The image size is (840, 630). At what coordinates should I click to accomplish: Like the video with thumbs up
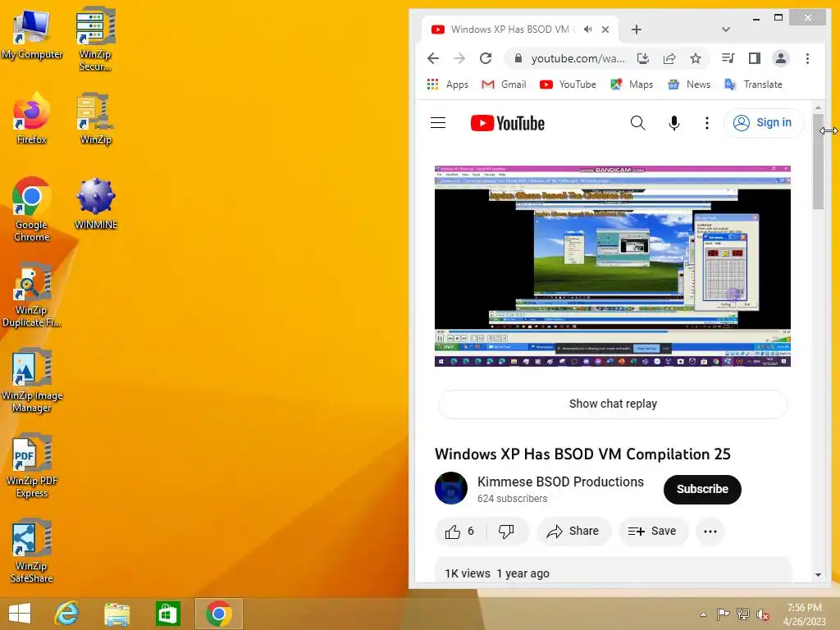click(x=460, y=532)
